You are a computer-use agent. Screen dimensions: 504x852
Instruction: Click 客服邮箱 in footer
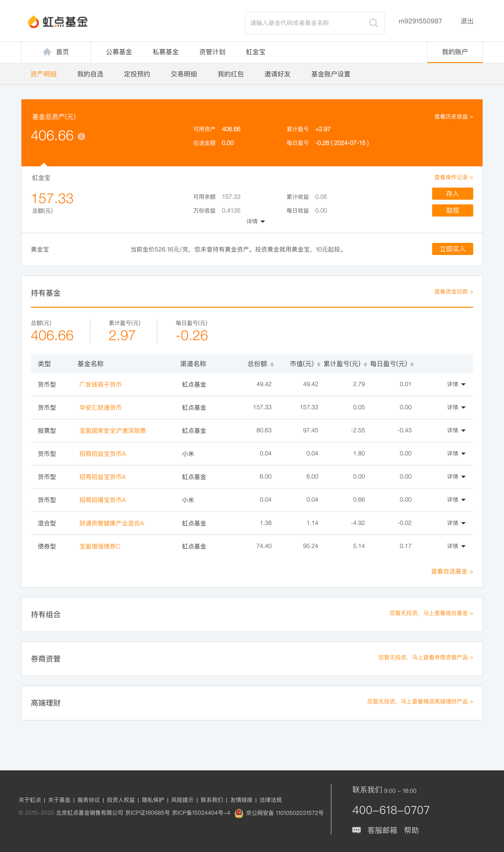[382, 830]
